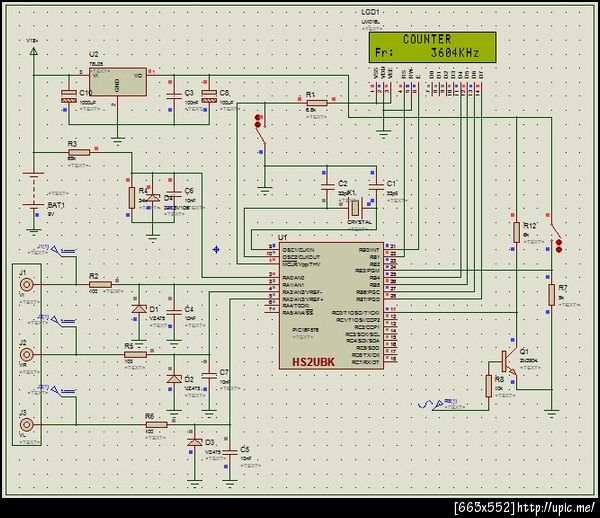Select capacitor C7 beside D2

click(209, 375)
